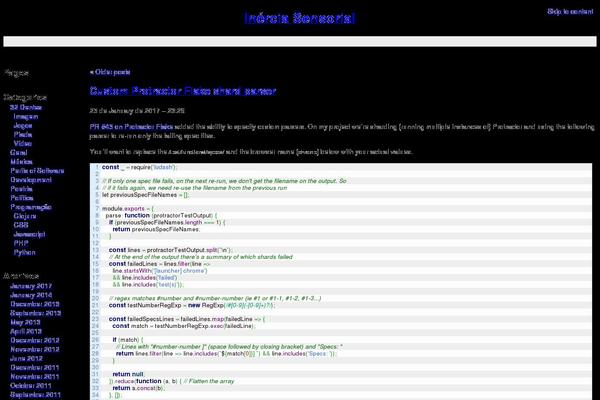
Task: Click the 'const testNumberRegExp' code line
Action: tap(192, 305)
